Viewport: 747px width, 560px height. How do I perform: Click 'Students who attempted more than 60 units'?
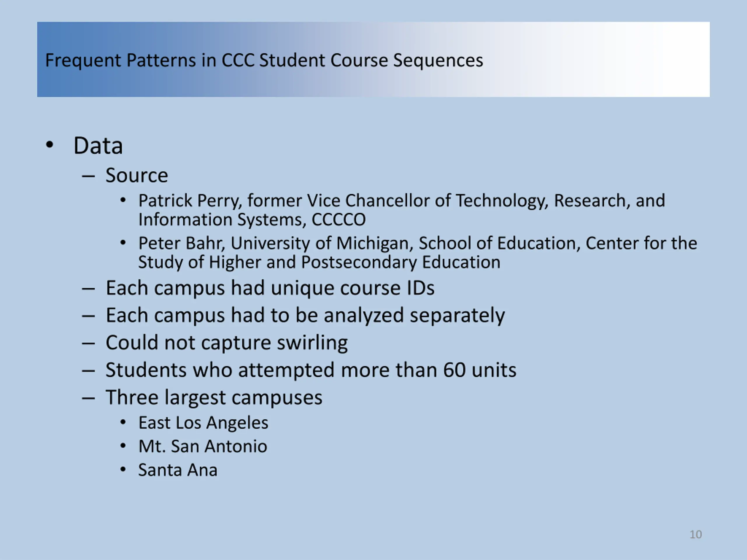click(x=311, y=370)
